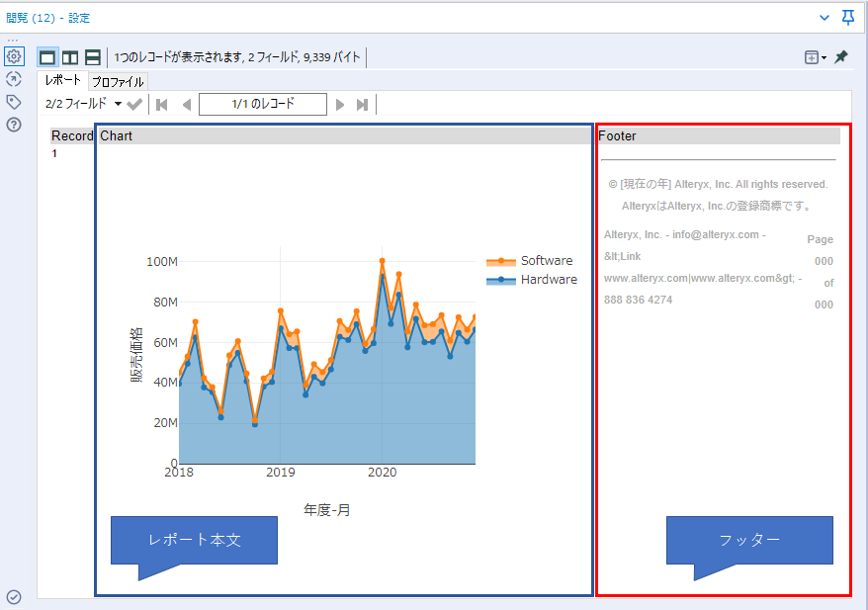Switch to side-by-side split view layout
Image resolution: width=868 pixels, height=610 pixels.
click(70, 57)
